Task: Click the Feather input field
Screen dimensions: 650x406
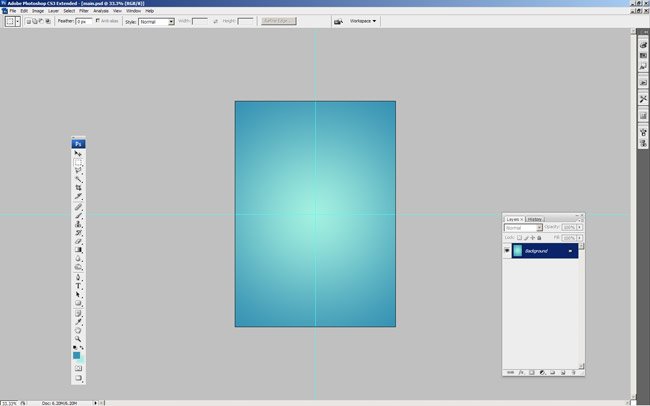Action: [84, 21]
